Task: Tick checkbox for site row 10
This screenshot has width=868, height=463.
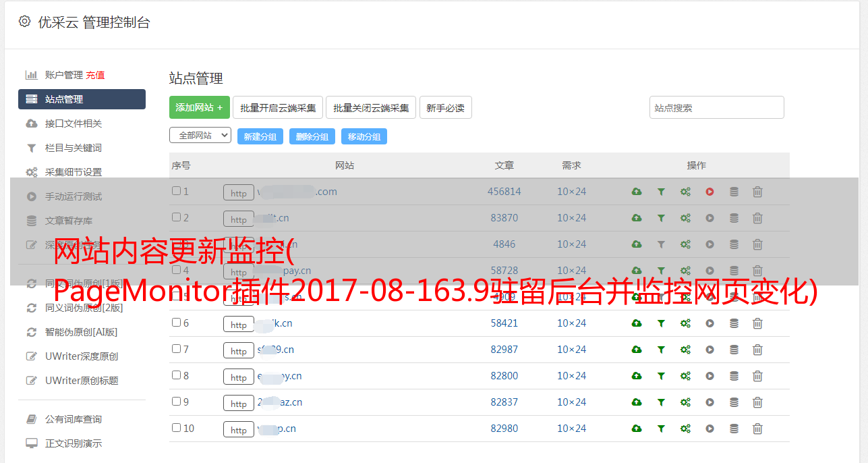Action: coord(176,428)
